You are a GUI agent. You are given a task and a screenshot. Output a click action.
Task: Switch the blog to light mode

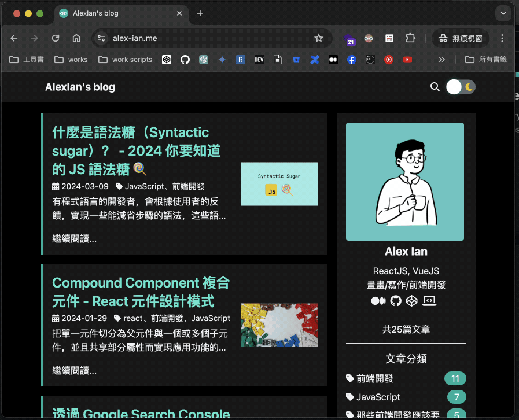click(x=461, y=87)
